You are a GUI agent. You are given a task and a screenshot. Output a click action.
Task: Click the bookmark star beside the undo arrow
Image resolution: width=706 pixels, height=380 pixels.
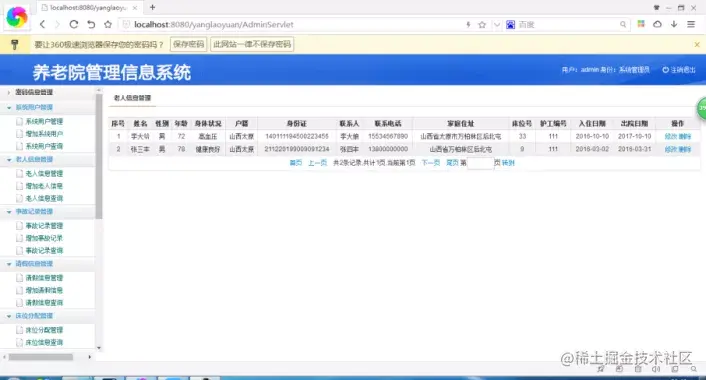click(x=108, y=24)
